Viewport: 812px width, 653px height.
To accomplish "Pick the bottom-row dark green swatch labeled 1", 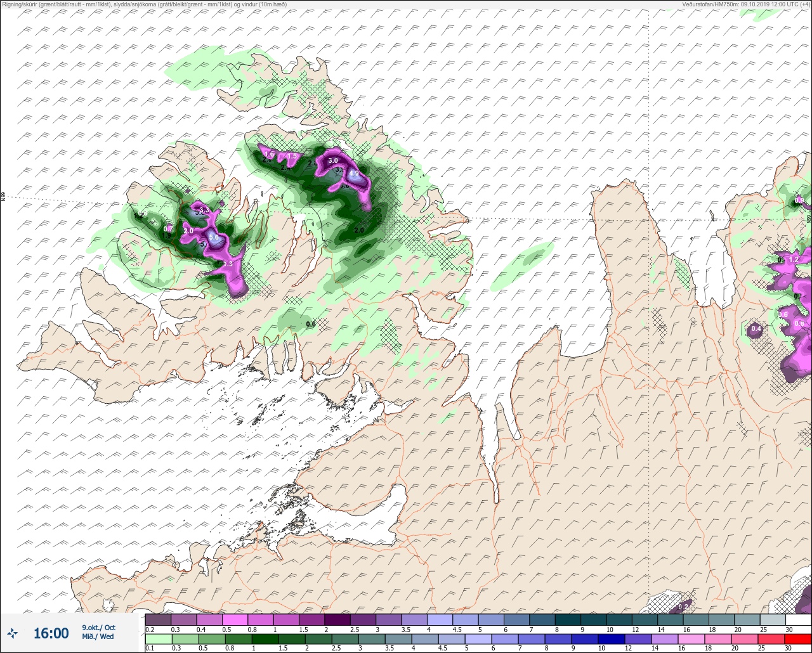I will tap(265, 638).
